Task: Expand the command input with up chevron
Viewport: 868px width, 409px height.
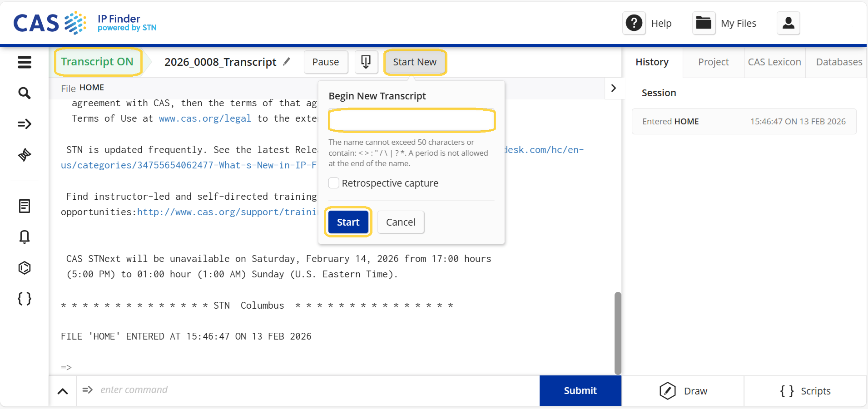Action: [63, 391]
